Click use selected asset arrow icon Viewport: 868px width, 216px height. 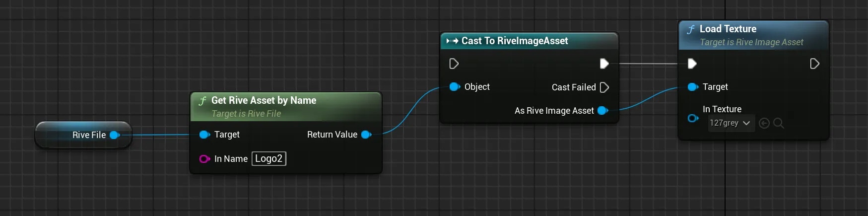pos(764,123)
